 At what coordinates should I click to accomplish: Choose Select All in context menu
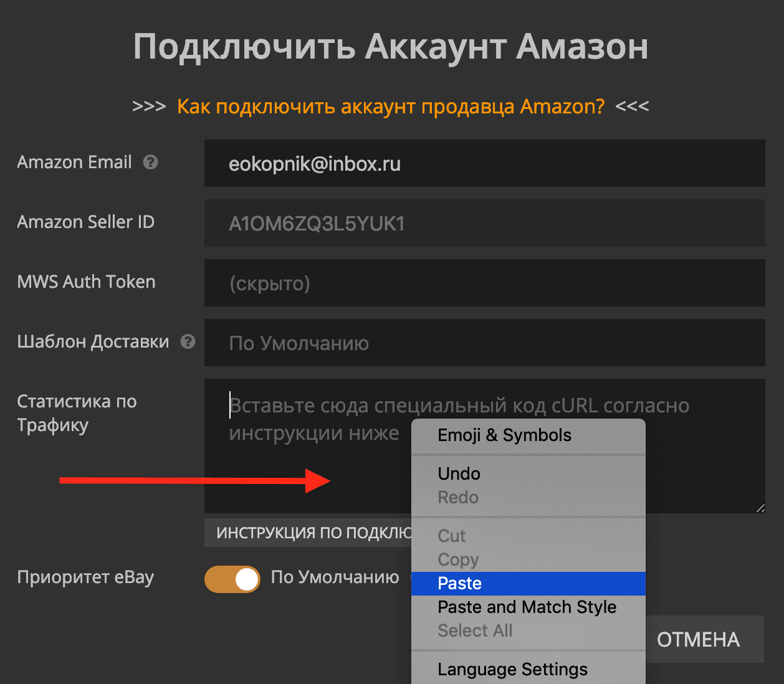click(528, 630)
